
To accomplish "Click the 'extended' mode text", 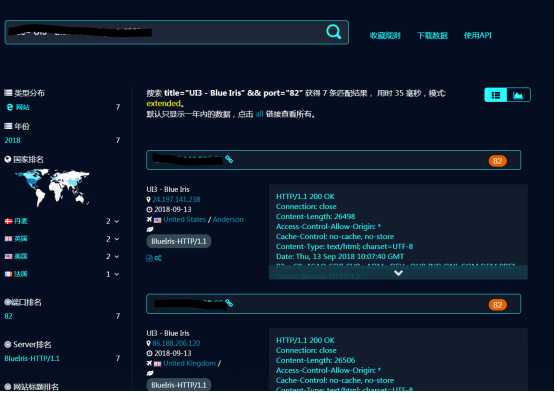I will pos(164,103).
